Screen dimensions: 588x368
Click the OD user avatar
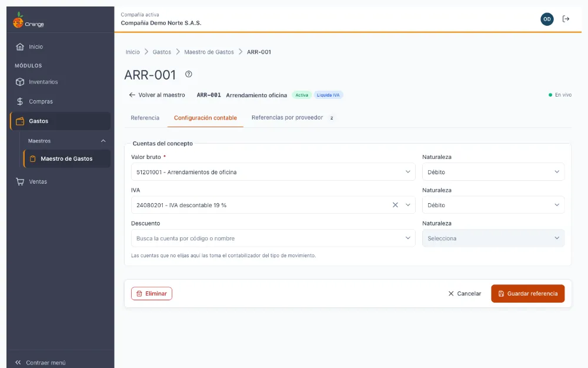[x=547, y=19]
